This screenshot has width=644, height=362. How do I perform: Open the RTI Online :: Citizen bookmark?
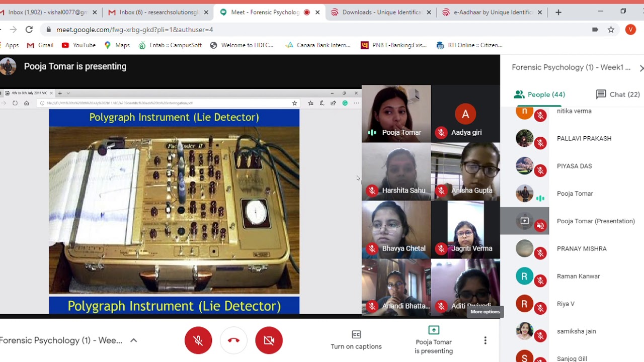click(469, 45)
